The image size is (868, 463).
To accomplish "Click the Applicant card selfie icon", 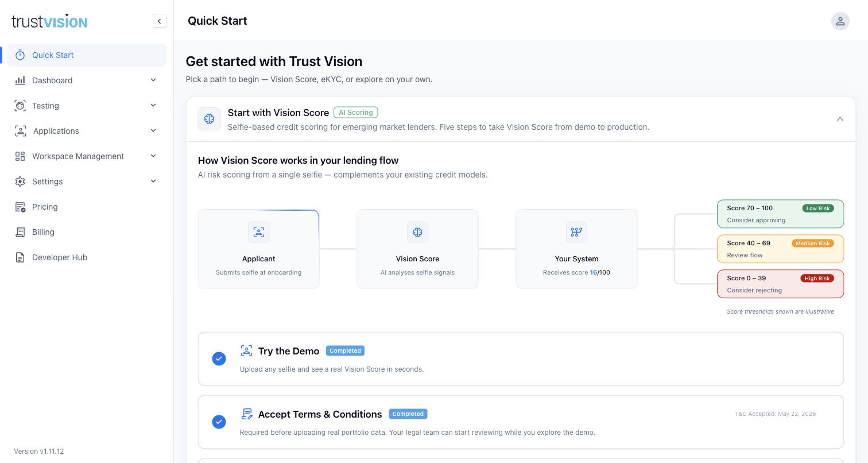I will click(259, 232).
